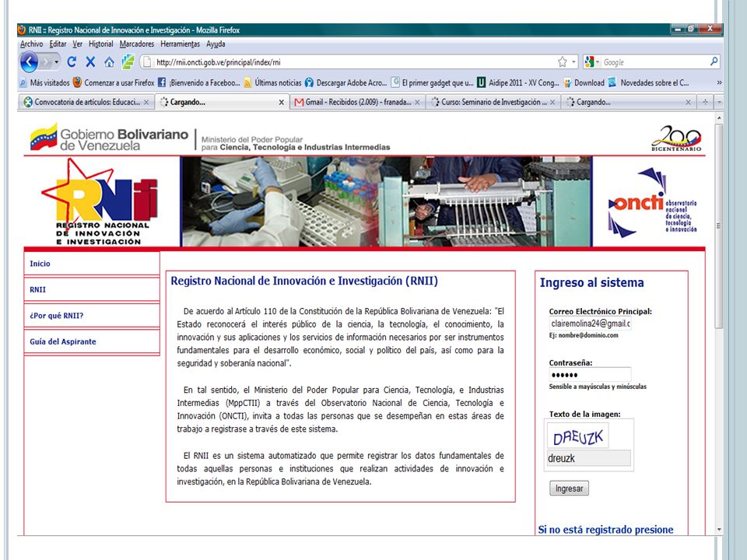Viewport: 747px width, 560px height.
Task: Show more bookmarks with chevron
Action: 719,82
